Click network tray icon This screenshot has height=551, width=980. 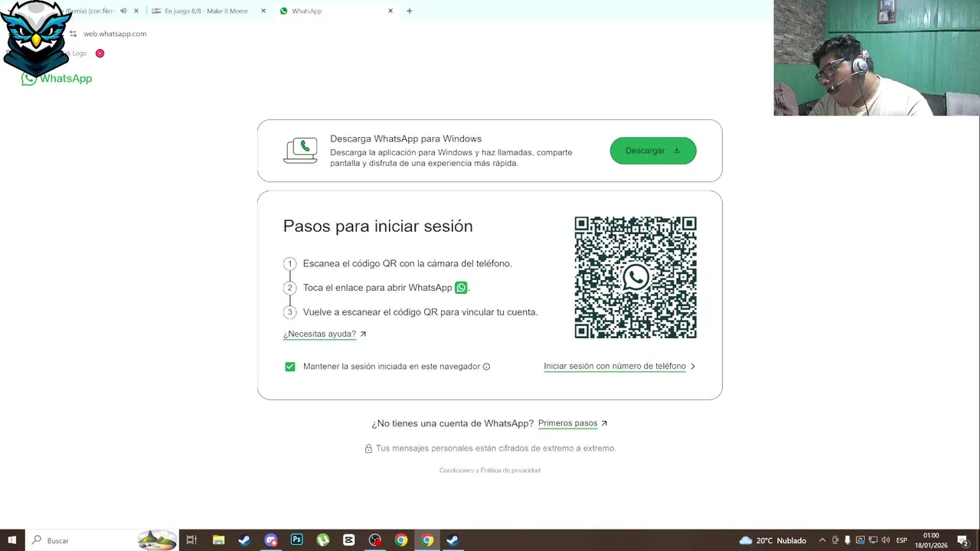[x=873, y=540]
